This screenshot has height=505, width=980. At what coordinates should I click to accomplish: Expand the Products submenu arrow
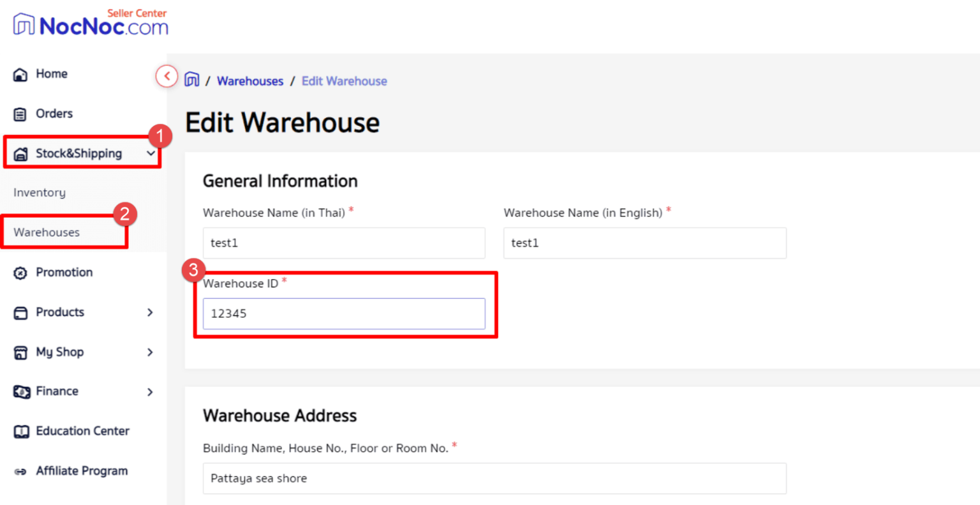click(x=150, y=312)
